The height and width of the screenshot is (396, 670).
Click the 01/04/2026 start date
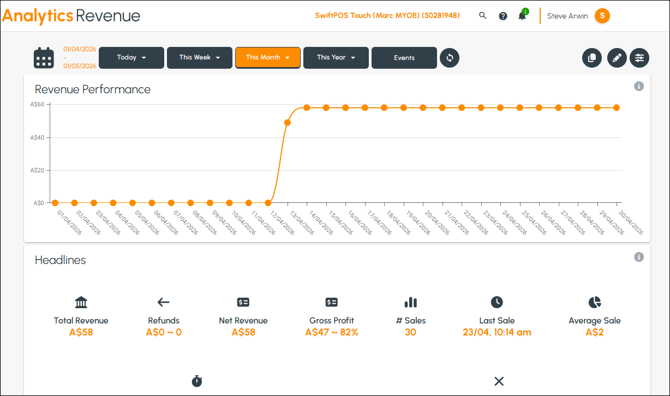tap(79, 49)
